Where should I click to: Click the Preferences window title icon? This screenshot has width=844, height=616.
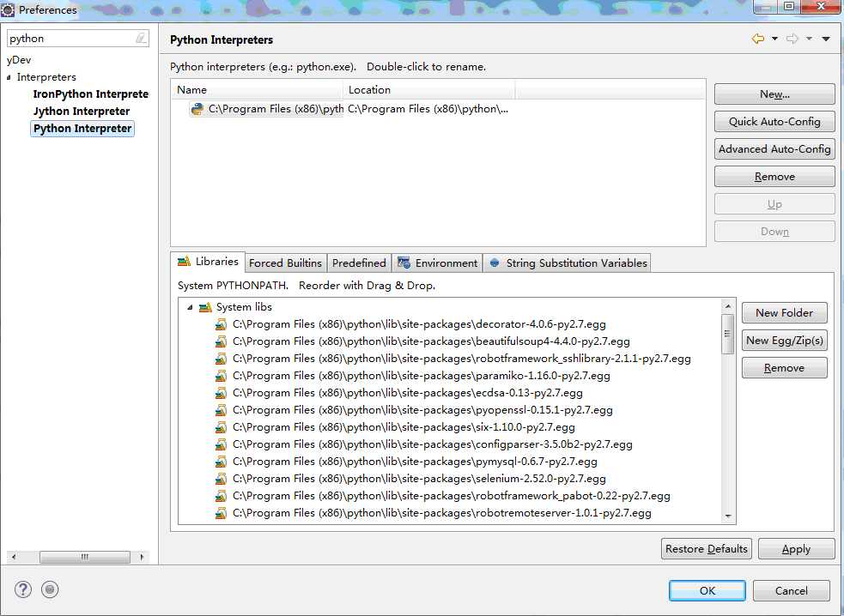pos(8,9)
